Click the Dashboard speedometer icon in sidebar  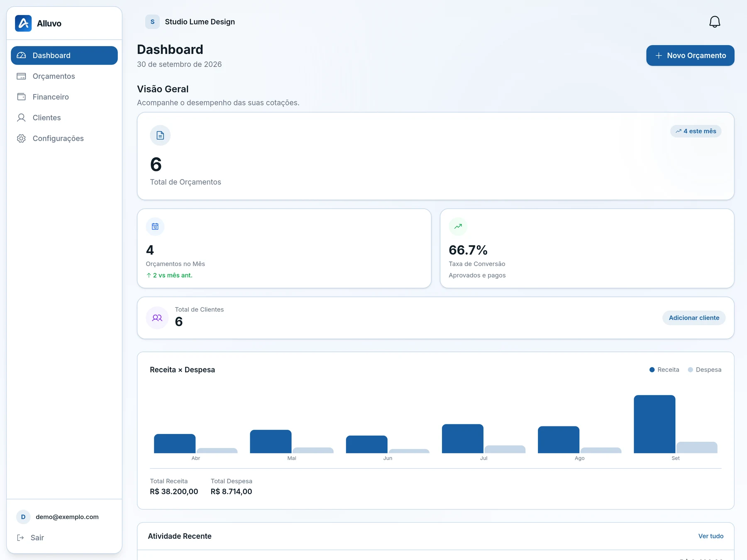tap(21, 55)
